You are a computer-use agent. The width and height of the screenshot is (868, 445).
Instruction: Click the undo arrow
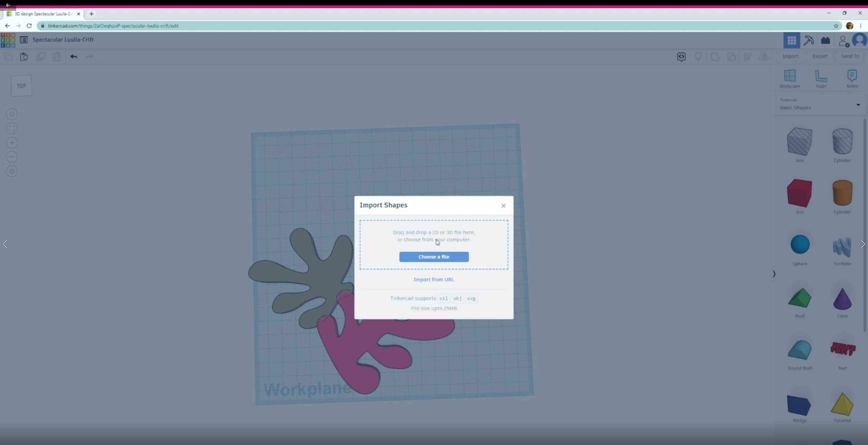click(x=74, y=57)
